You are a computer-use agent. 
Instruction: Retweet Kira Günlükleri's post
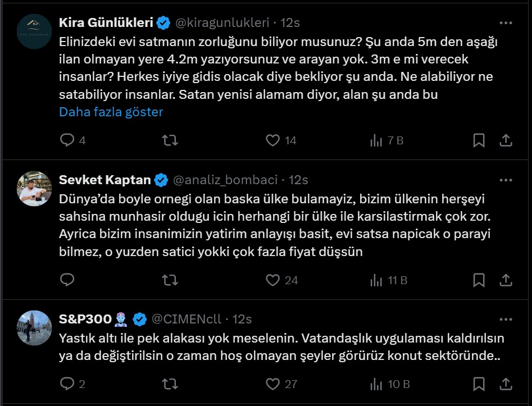170,140
